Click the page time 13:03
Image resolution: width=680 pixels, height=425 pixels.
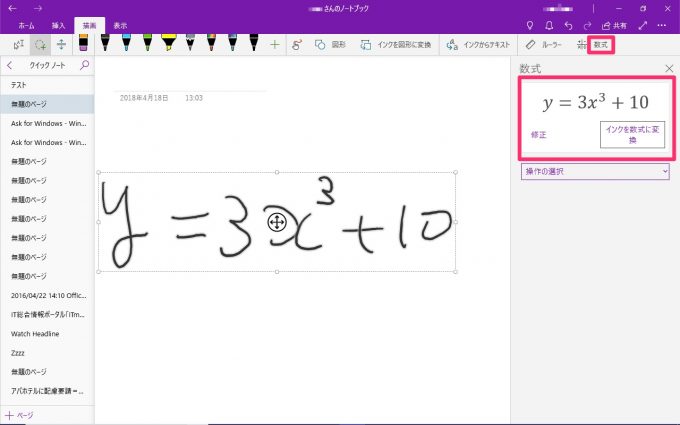pyautogui.click(x=194, y=98)
